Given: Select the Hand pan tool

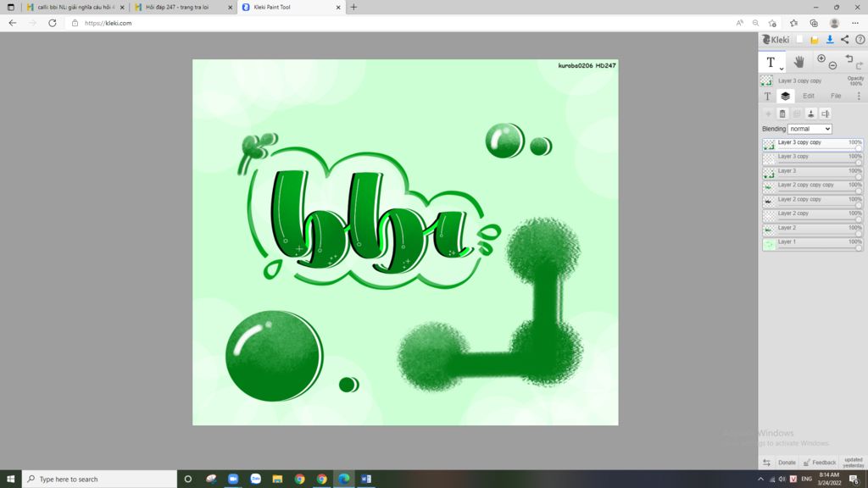Looking at the screenshot, I should 798,61.
